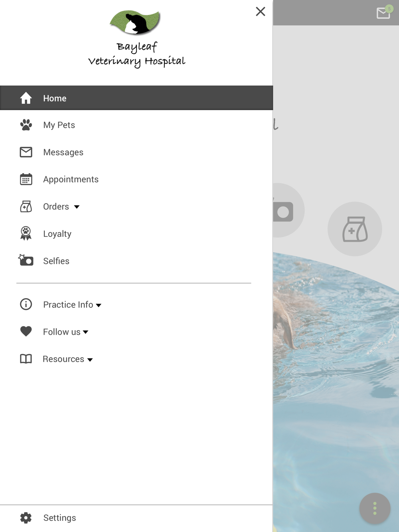Viewport: 399px width, 532px height.
Task: Tap the Bayleaf Veterinary Hospital logo
Action: pos(136,39)
